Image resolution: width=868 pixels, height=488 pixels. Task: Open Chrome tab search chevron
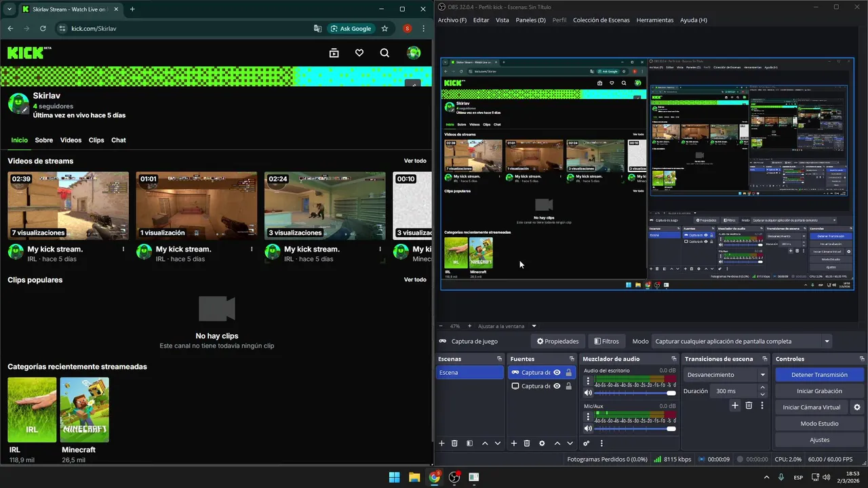[9, 9]
